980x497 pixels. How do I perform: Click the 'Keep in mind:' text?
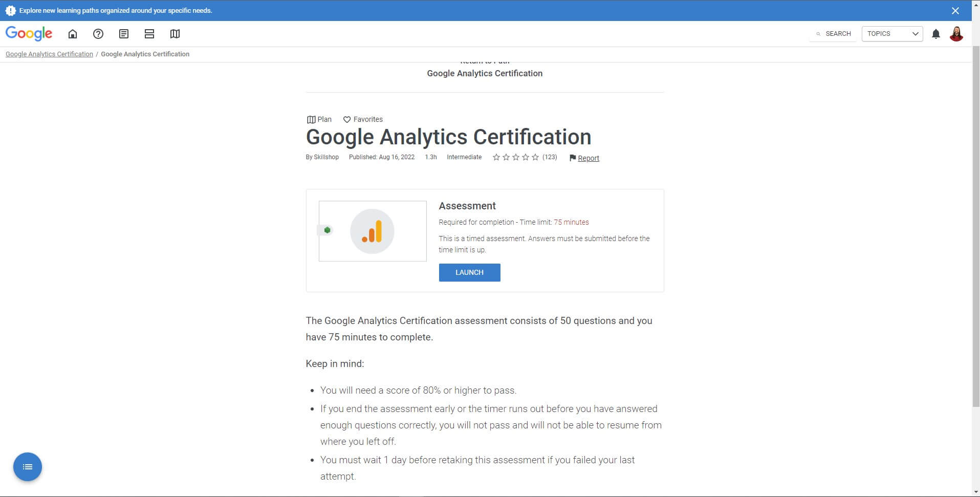coord(335,363)
